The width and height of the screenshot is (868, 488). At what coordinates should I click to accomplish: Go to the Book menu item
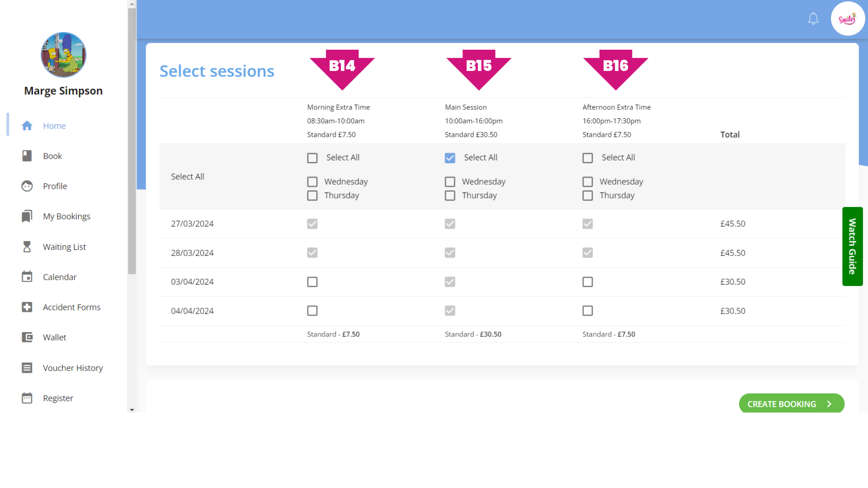(x=52, y=156)
